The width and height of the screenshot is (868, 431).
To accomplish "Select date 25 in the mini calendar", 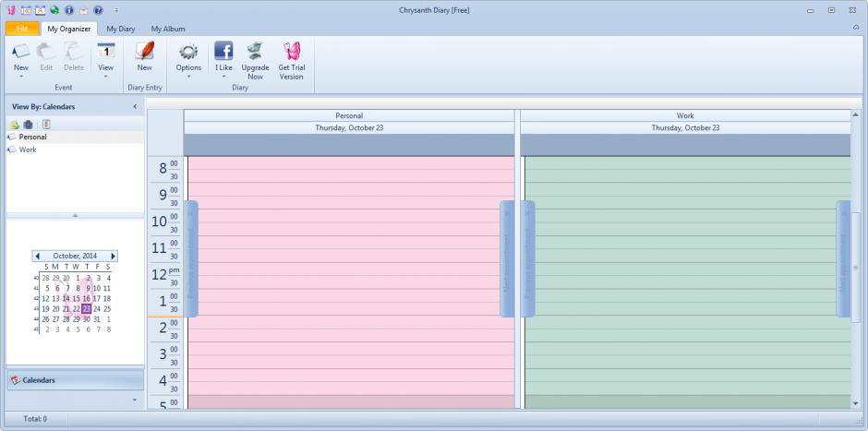I will click(x=107, y=309).
